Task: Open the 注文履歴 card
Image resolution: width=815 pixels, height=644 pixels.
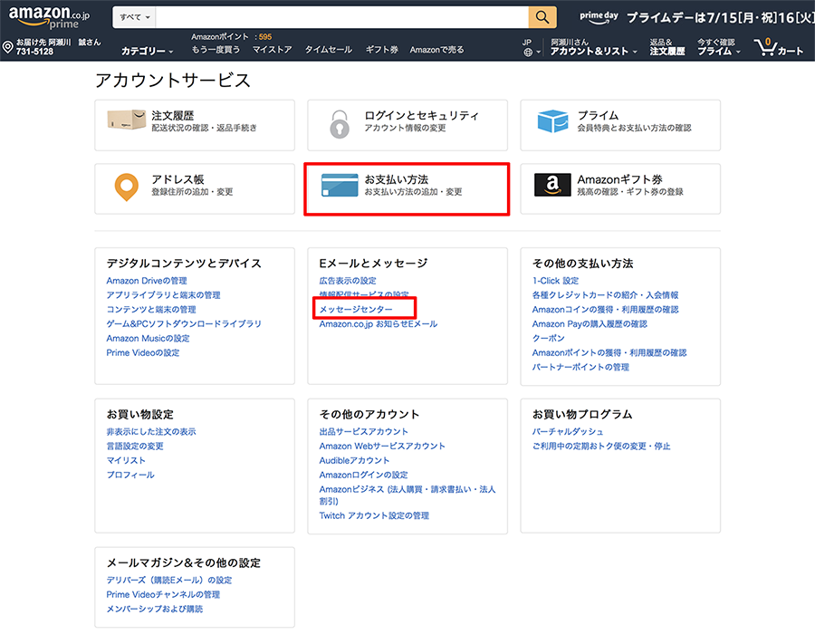Action: click(x=195, y=125)
